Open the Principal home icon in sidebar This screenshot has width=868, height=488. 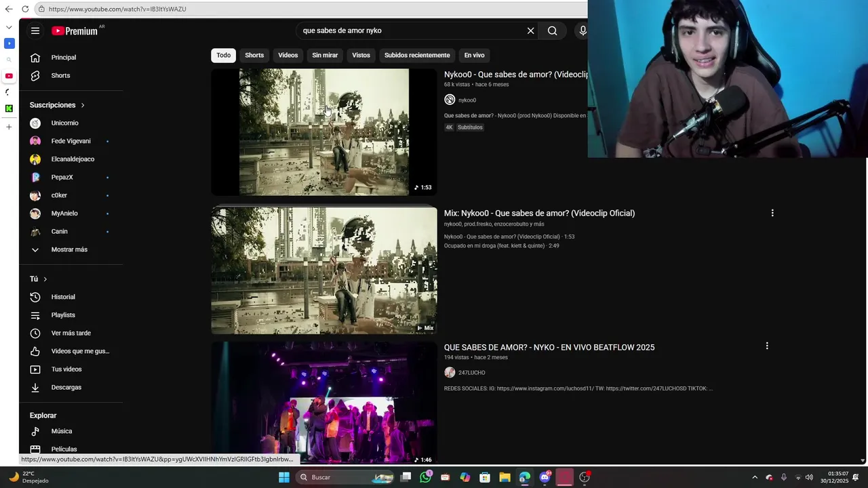click(x=35, y=58)
